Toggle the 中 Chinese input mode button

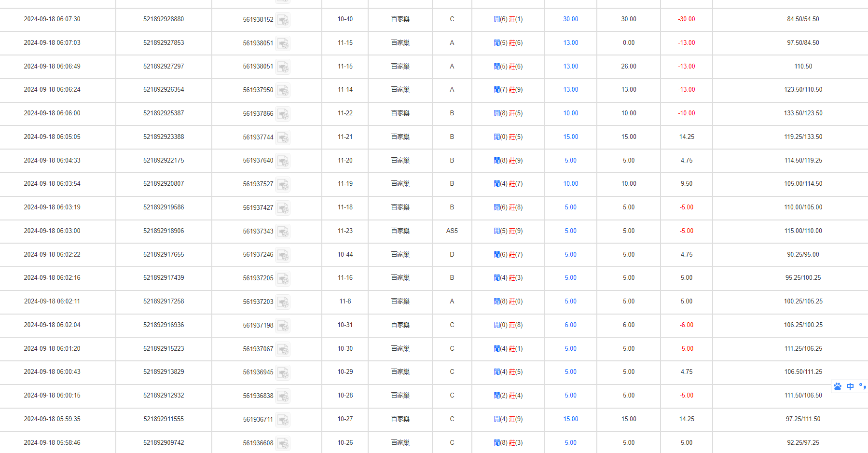click(850, 386)
